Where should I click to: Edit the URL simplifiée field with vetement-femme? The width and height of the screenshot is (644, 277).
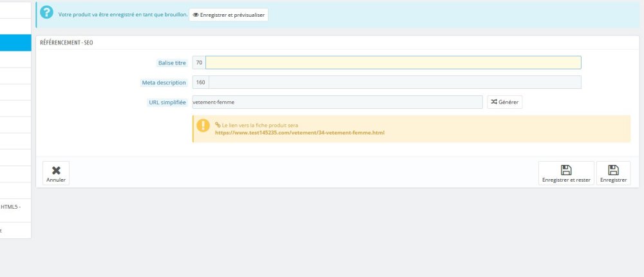337,102
